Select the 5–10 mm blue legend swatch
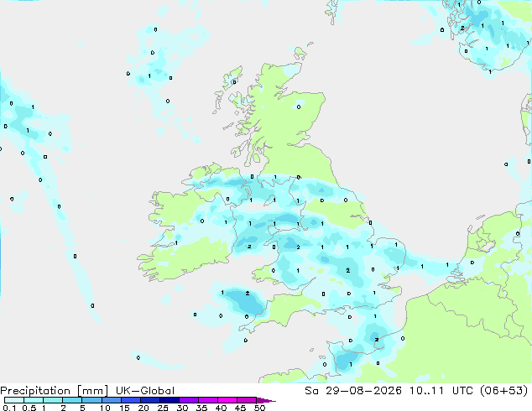 (x=91, y=400)
